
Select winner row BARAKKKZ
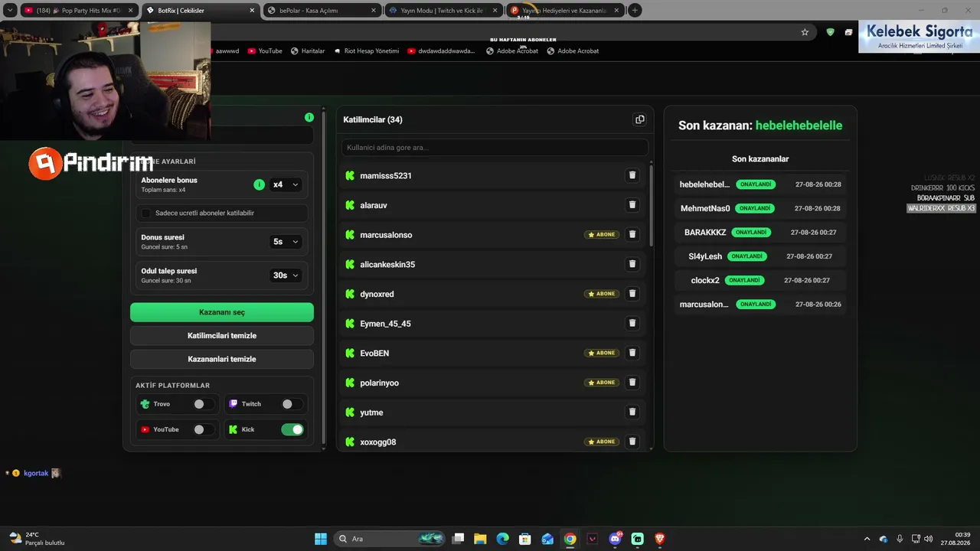point(760,232)
